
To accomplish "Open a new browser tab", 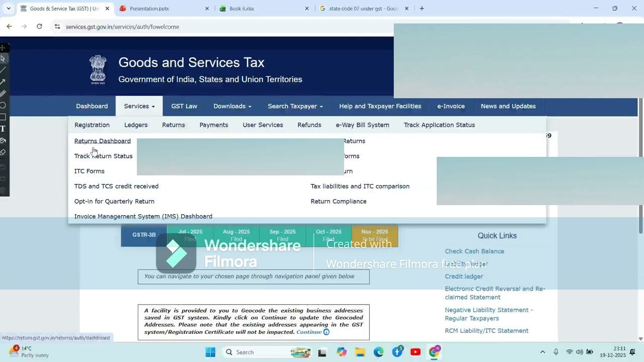I will pyautogui.click(x=422, y=9).
